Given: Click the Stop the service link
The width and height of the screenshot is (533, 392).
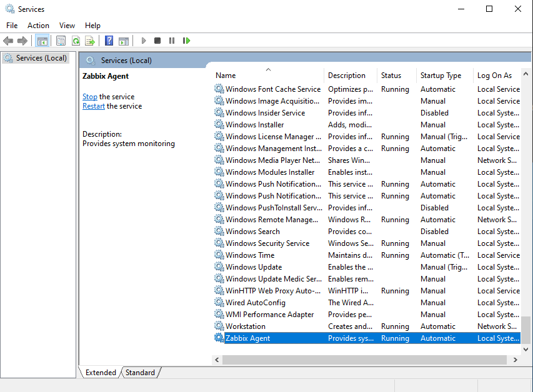Looking at the screenshot, I should (x=90, y=97).
